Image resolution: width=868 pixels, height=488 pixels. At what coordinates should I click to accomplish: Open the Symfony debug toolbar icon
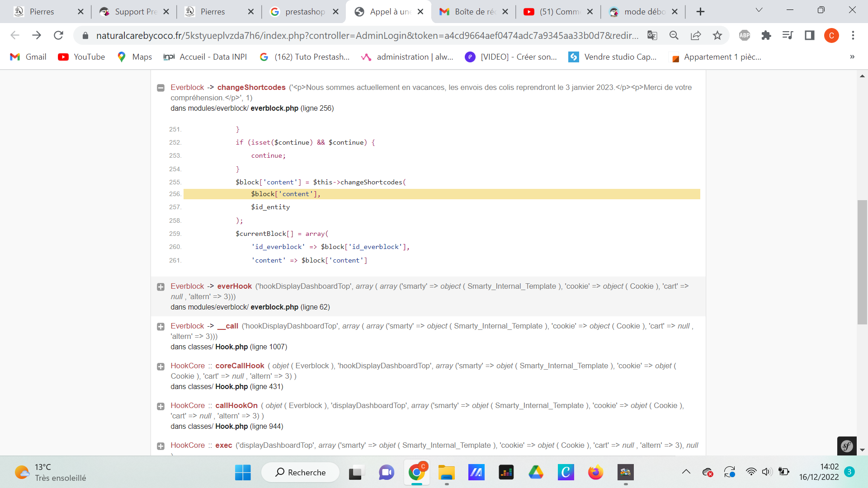pos(846,446)
